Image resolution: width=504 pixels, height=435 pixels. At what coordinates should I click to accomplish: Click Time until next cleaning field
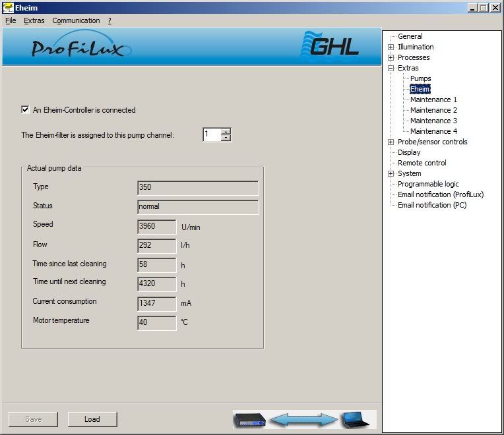pos(156,284)
